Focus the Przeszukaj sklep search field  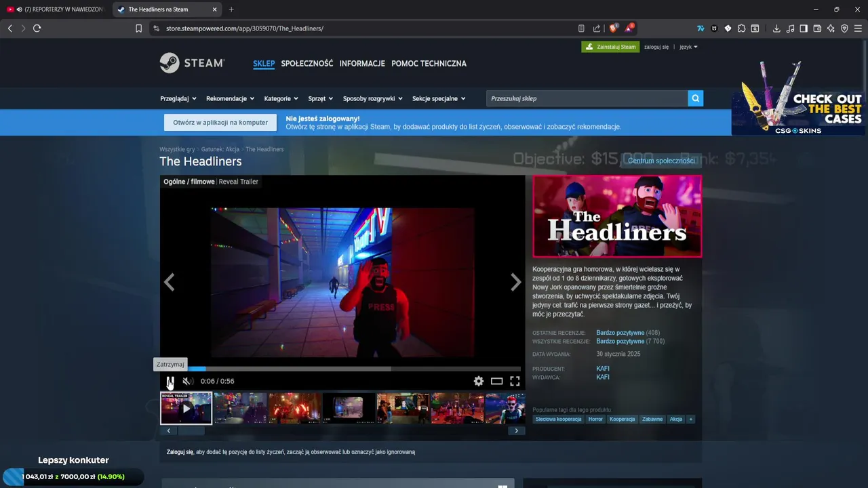tap(587, 98)
